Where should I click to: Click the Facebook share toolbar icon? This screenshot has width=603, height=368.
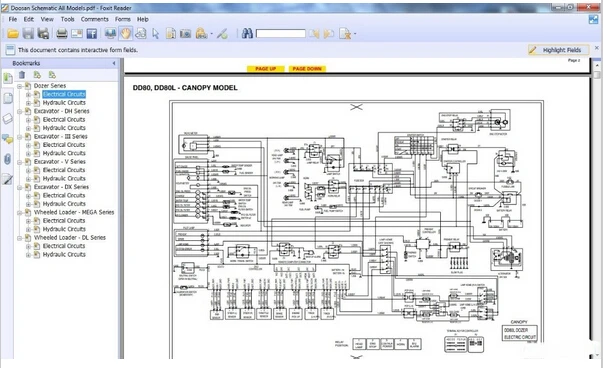(x=92, y=34)
